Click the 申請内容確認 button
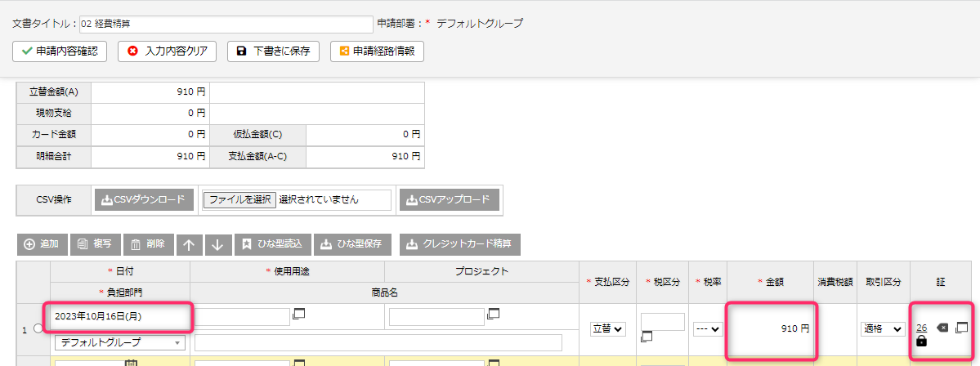 [x=60, y=51]
